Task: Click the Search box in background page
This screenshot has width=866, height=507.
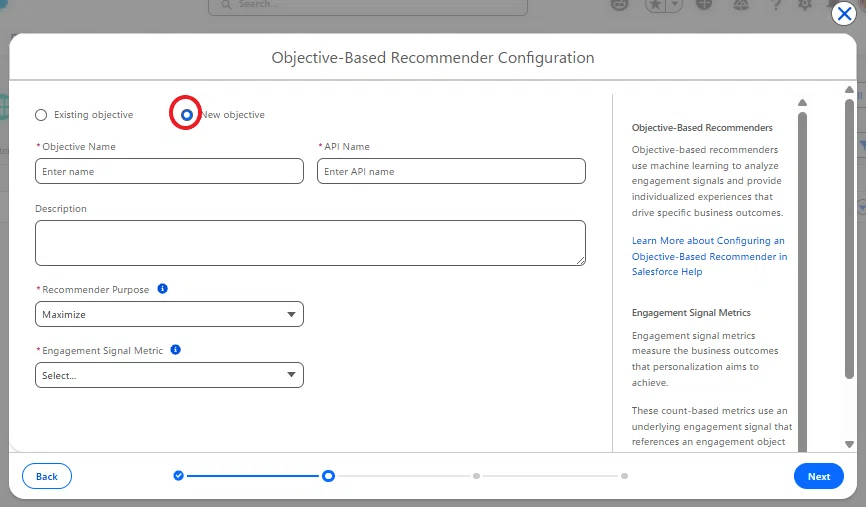Action: tap(368, 6)
